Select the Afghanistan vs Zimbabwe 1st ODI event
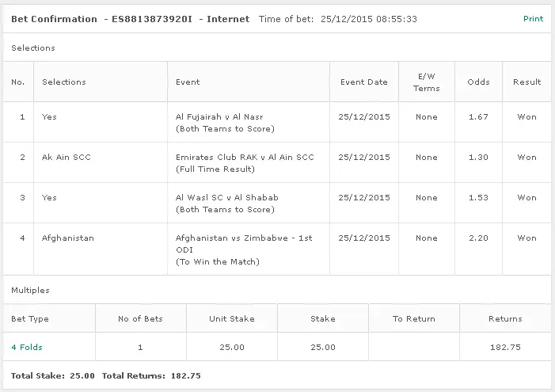This screenshot has height=392, width=555. click(245, 238)
